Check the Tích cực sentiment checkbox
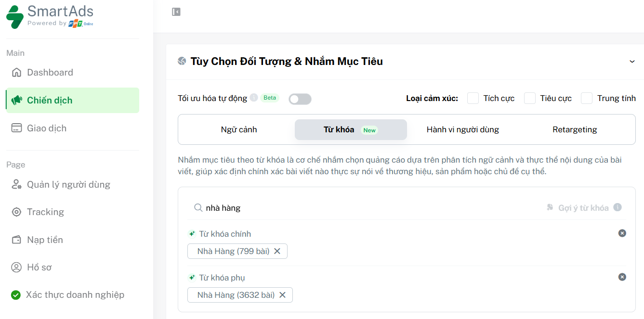 [473, 98]
